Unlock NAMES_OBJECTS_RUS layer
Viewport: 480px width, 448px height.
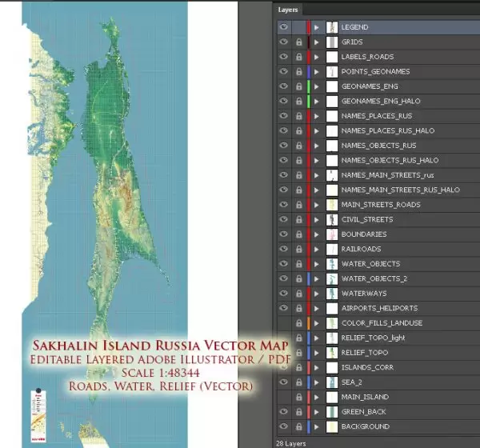click(298, 146)
